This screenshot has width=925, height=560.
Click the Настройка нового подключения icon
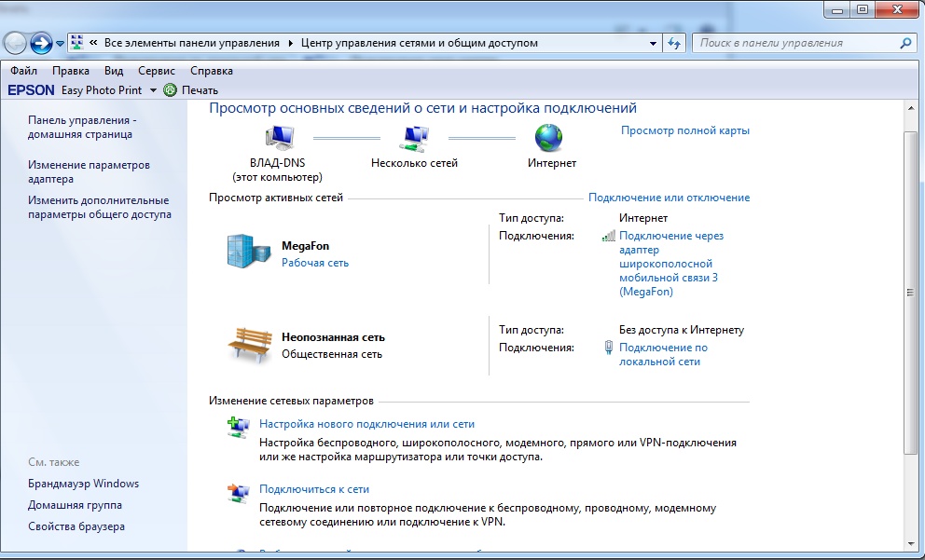point(238,428)
